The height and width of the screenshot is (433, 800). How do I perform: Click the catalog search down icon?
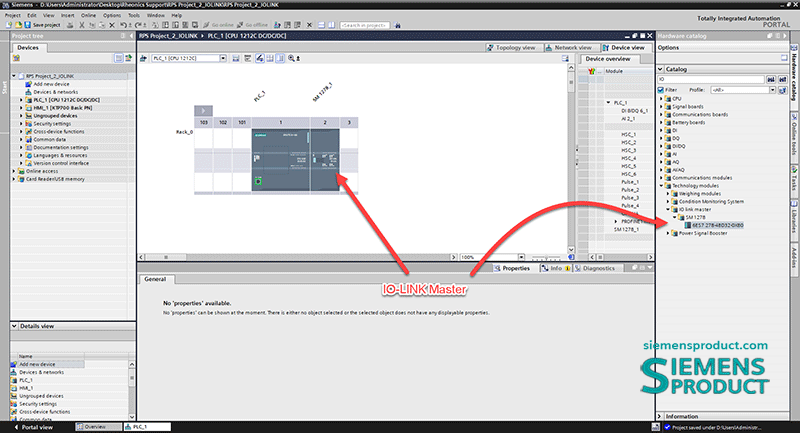[x=770, y=79]
